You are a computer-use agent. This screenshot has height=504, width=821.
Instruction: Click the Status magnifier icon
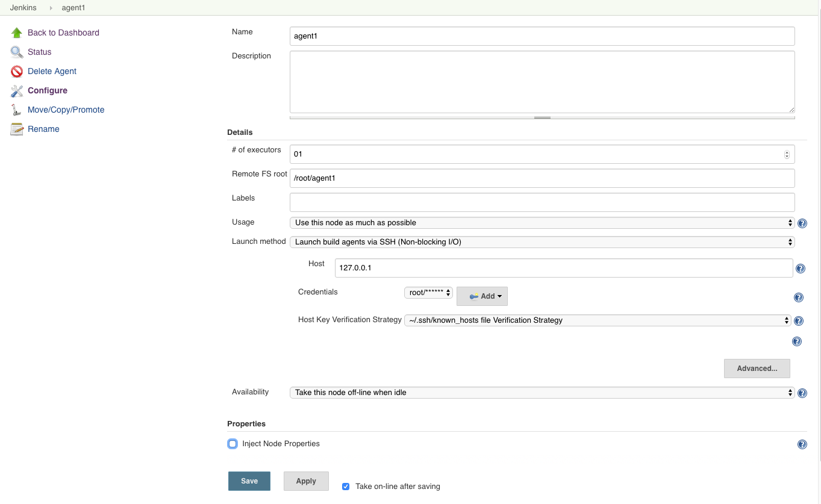pyautogui.click(x=17, y=52)
